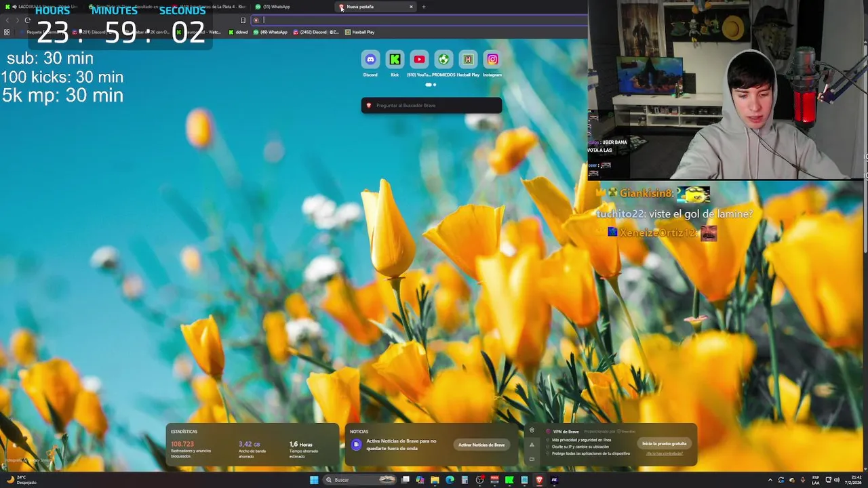Open the Discord shortcut tile
Image resolution: width=868 pixels, height=488 pixels.
point(370,60)
